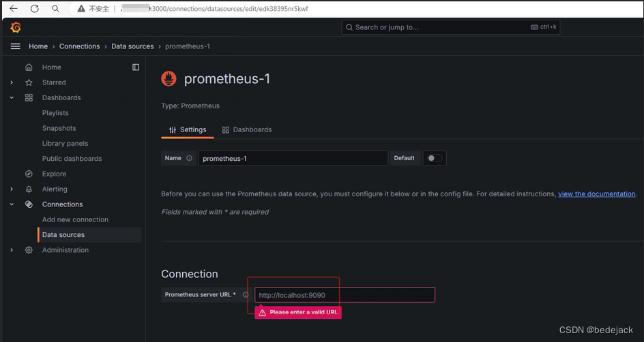This screenshot has width=644, height=342.
Task: Click the info icon next to Name
Action: click(x=189, y=158)
